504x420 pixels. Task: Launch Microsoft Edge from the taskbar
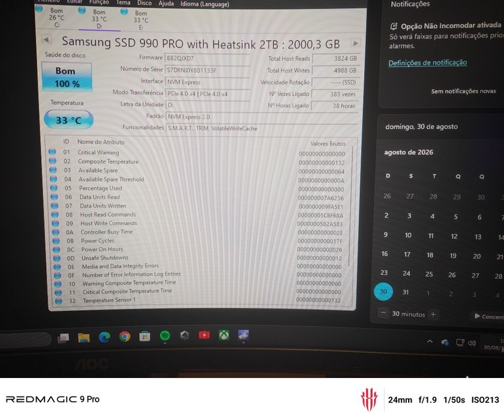tap(104, 337)
